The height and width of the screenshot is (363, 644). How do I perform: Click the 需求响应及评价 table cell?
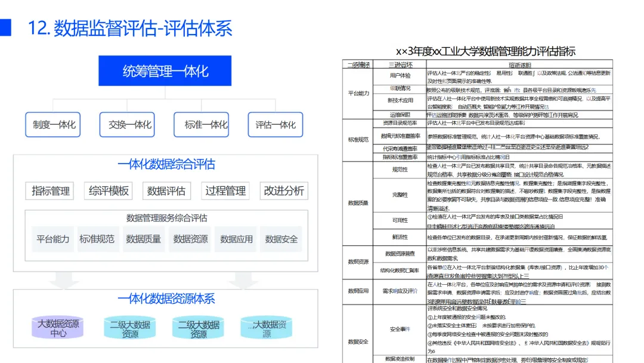point(400,291)
